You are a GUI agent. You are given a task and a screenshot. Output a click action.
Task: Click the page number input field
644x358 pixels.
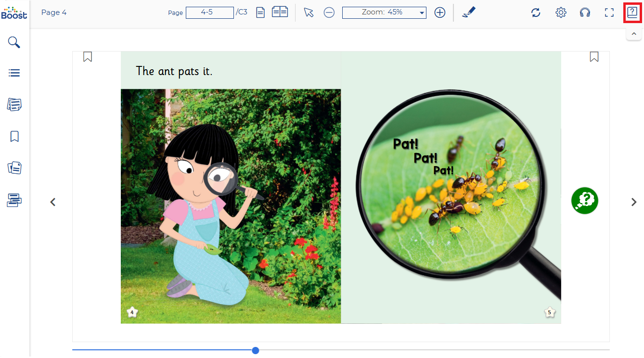(210, 13)
